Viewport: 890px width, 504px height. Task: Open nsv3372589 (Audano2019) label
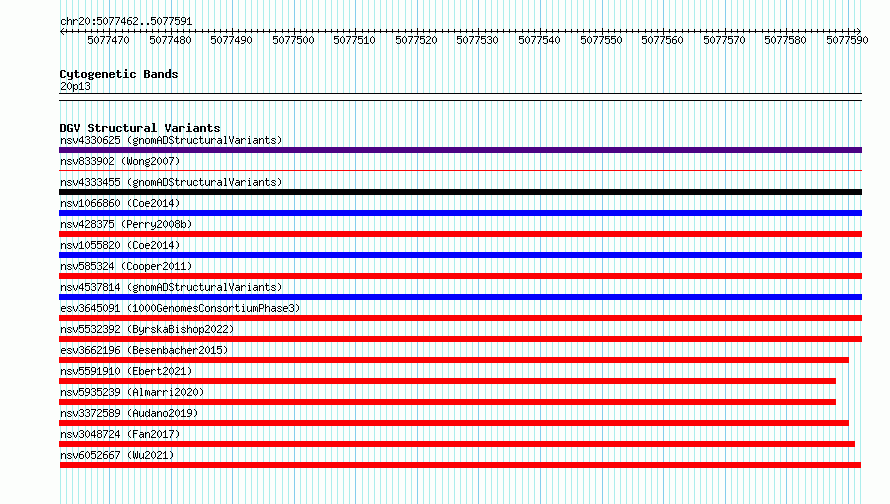(x=129, y=413)
